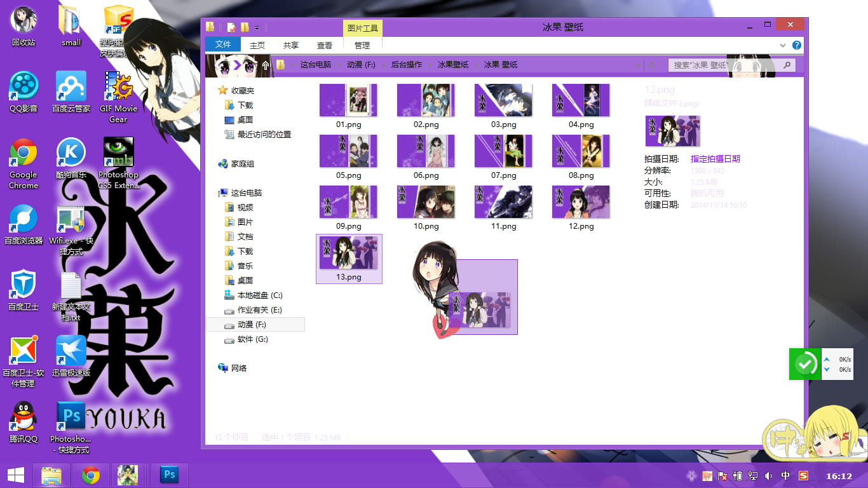Open Explorer help with question mark icon
Image resolution: width=868 pixels, height=488 pixels.
click(796, 45)
